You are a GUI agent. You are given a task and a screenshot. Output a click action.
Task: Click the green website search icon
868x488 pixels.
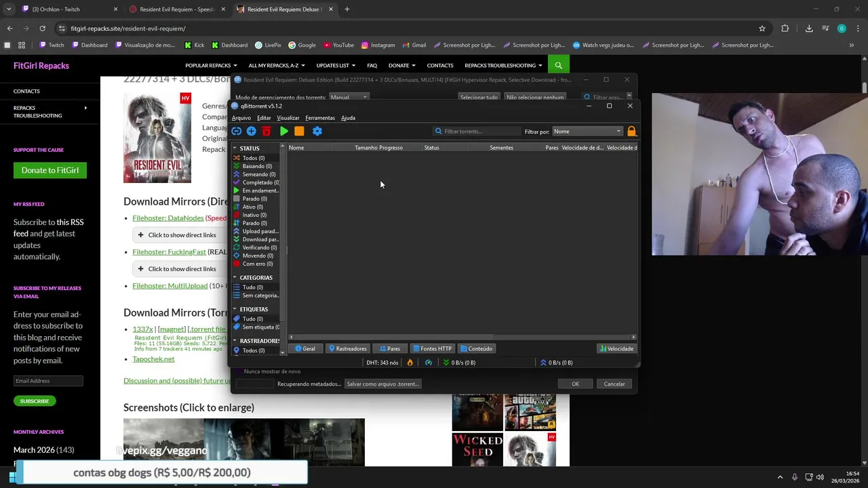[x=558, y=65]
